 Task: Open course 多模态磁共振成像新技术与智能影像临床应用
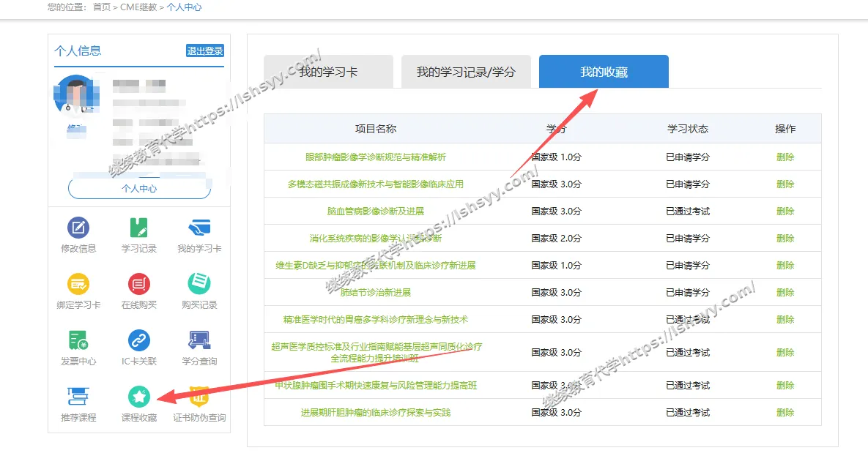click(375, 184)
